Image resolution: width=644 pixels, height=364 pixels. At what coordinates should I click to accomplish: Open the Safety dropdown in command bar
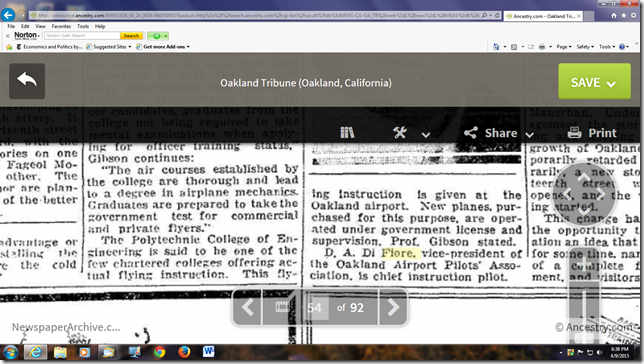585,47
